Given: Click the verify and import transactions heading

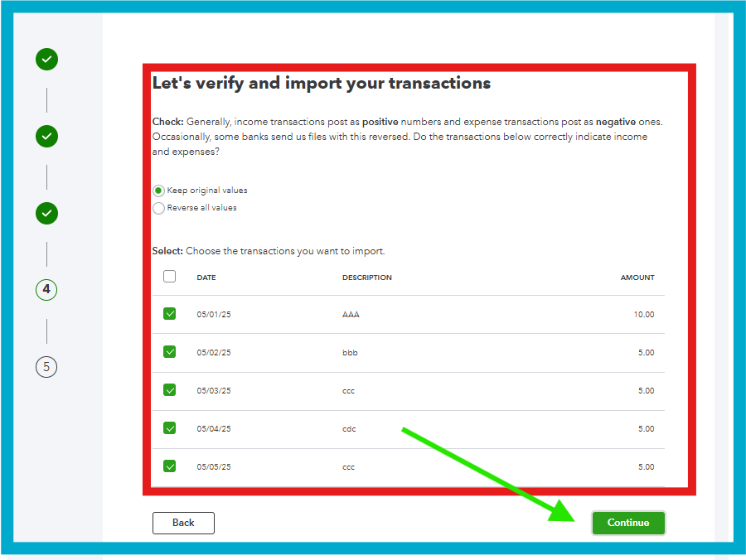Looking at the screenshot, I should [x=321, y=83].
